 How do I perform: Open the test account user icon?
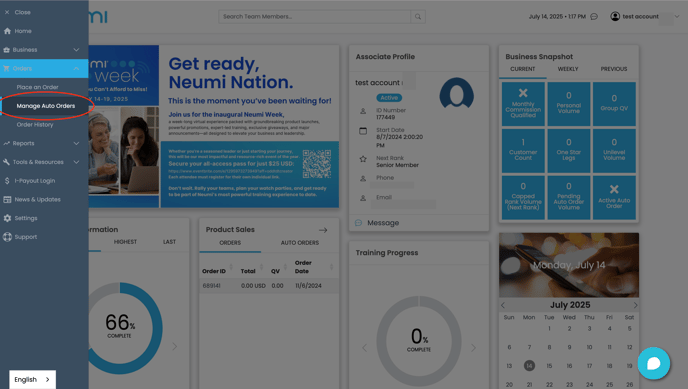615,16
